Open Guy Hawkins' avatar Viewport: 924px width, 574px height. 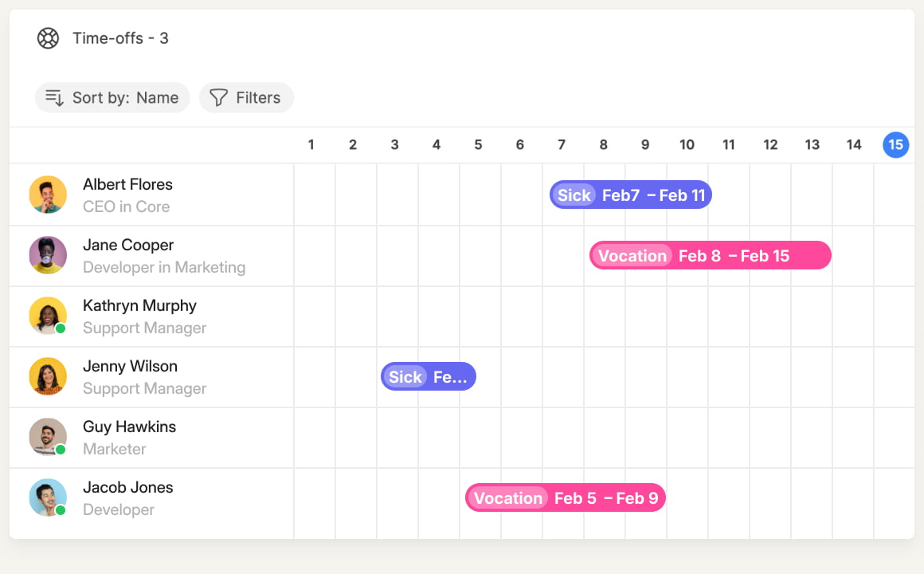click(48, 437)
